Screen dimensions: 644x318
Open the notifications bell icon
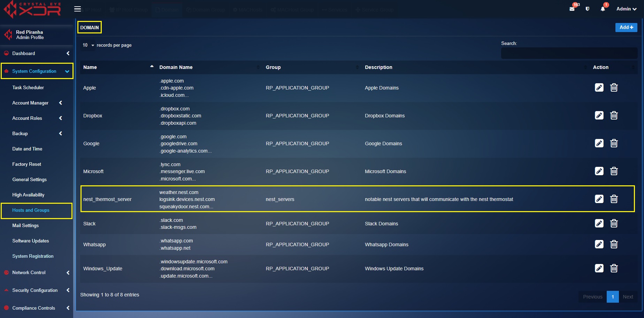603,9
